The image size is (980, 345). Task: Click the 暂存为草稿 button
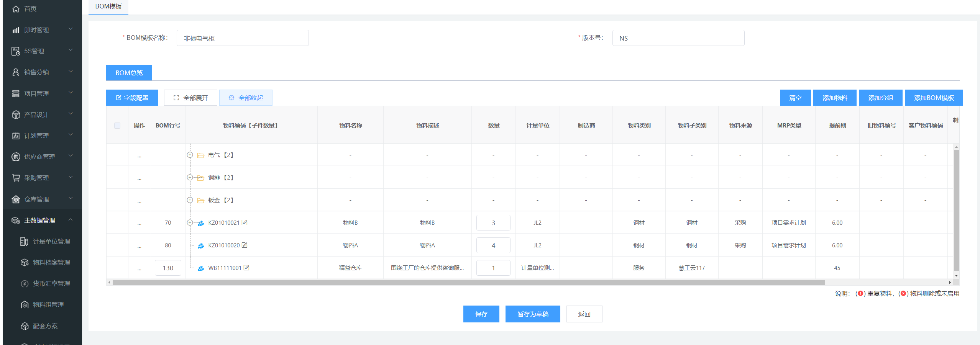[532, 314]
